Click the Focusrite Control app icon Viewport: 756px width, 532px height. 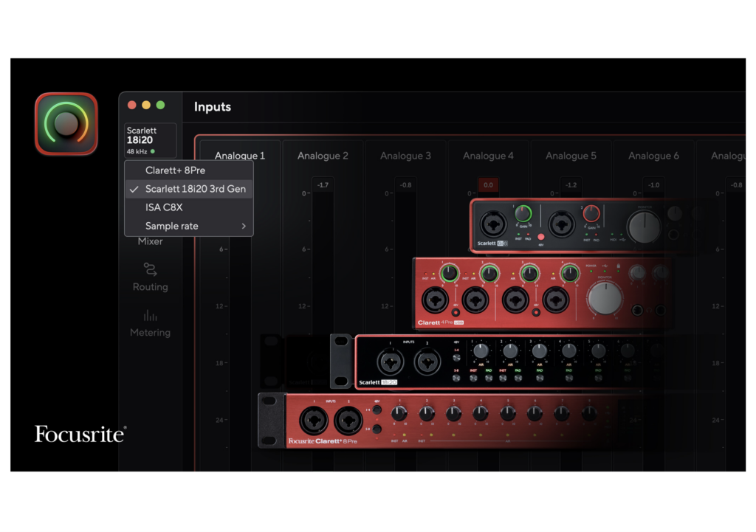click(x=66, y=124)
